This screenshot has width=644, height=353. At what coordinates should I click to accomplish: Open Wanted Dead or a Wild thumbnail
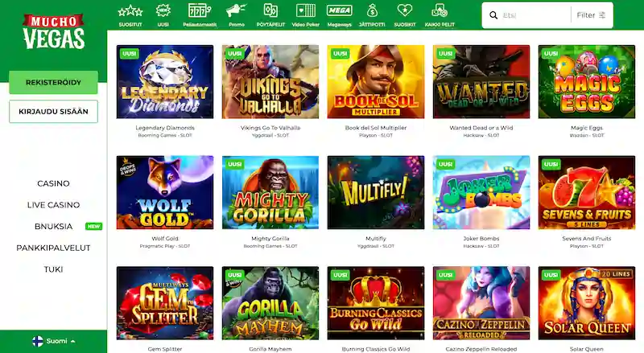[481, 82]
